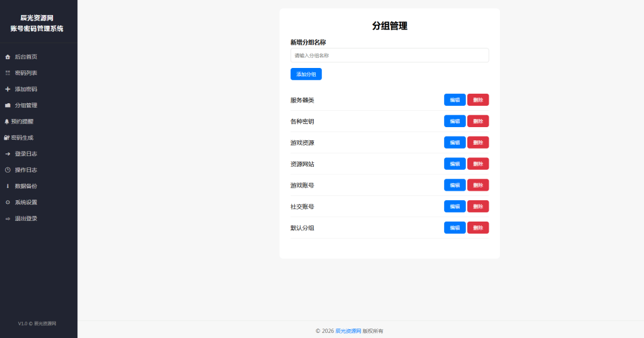Click the arrow icon beside 登录日志

point(8,154)
